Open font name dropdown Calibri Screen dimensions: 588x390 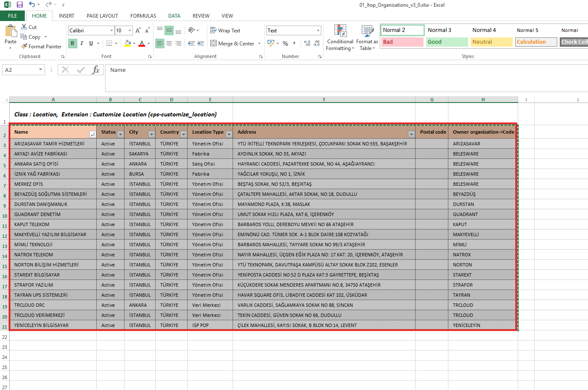(x=111, y=31)
